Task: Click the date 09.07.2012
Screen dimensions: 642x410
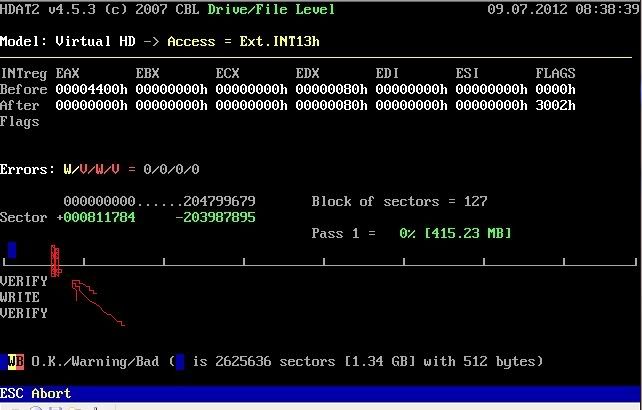Action: [x=527, y=9]
